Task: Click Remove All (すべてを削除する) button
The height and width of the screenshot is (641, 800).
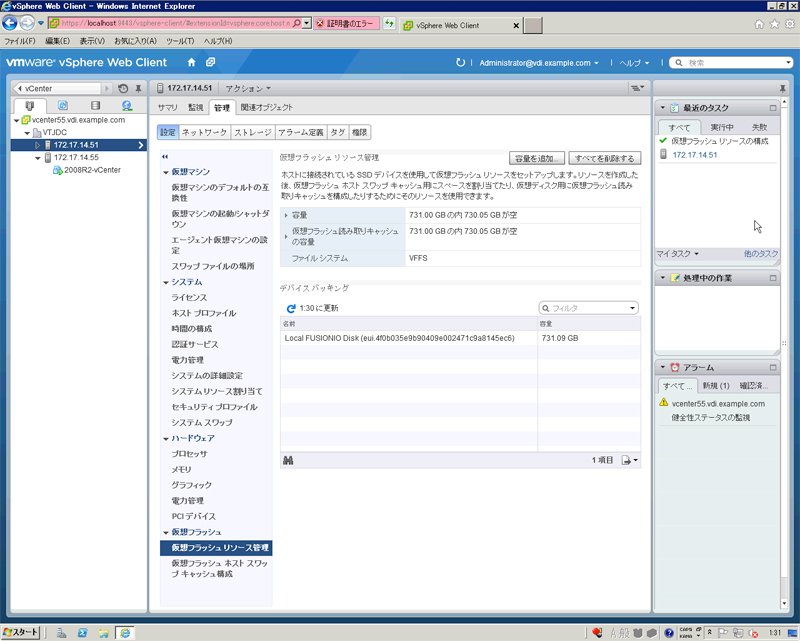Action: click(x=605, y=158)
